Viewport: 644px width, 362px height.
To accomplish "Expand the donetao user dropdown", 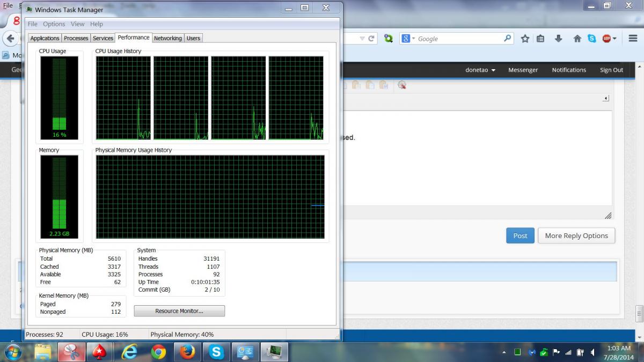I will tap(480, 70).
